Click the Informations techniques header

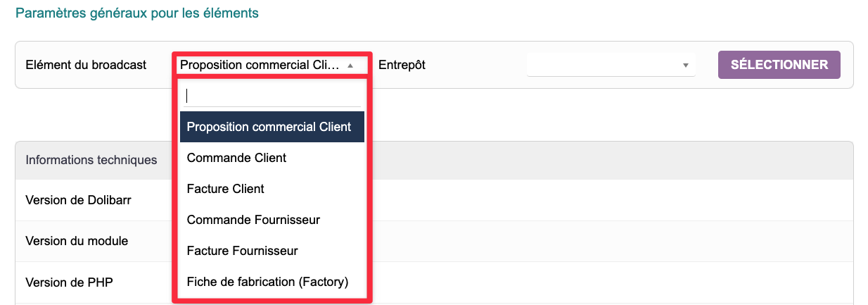[91, 160]
